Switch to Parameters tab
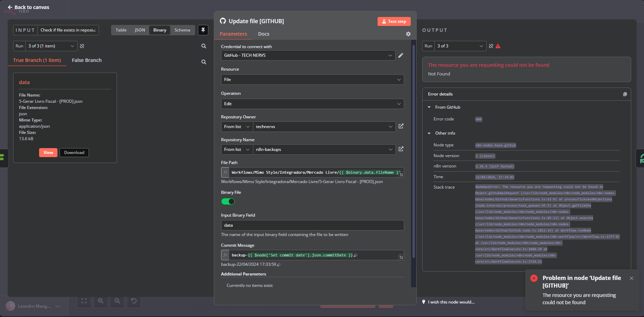644x317 pixels. [233, 34]
